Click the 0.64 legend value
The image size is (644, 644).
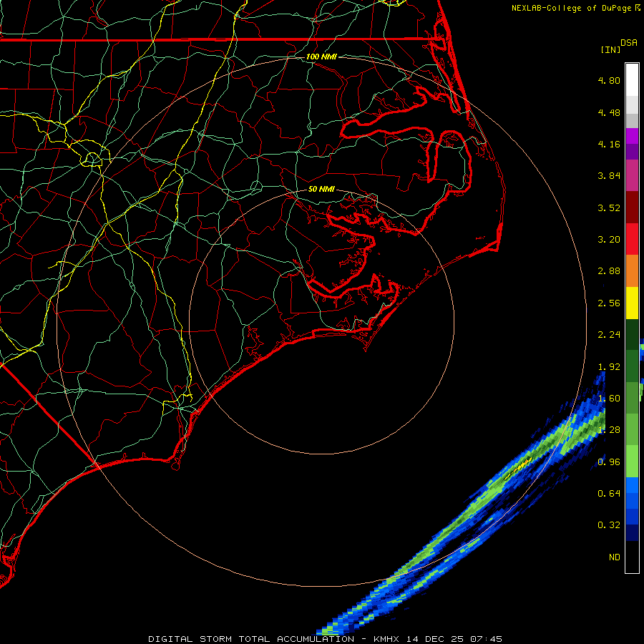pyautogui.click(x=609, y=493)
